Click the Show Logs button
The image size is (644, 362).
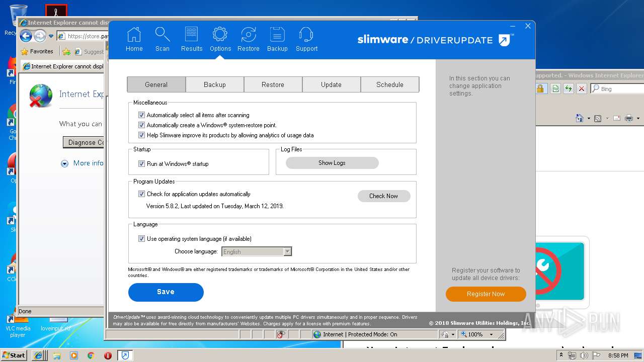click(x=332, y=163)
